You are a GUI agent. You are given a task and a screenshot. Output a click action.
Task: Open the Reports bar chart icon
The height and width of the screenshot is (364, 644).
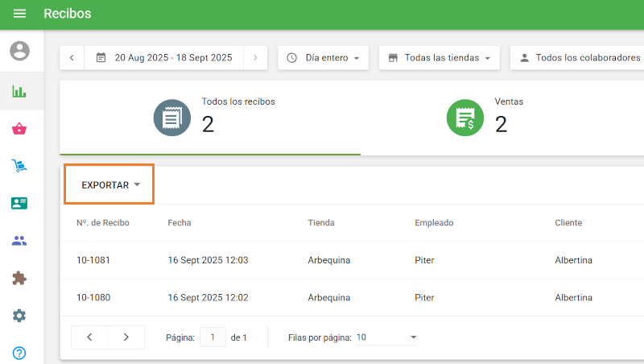(19, 91)
